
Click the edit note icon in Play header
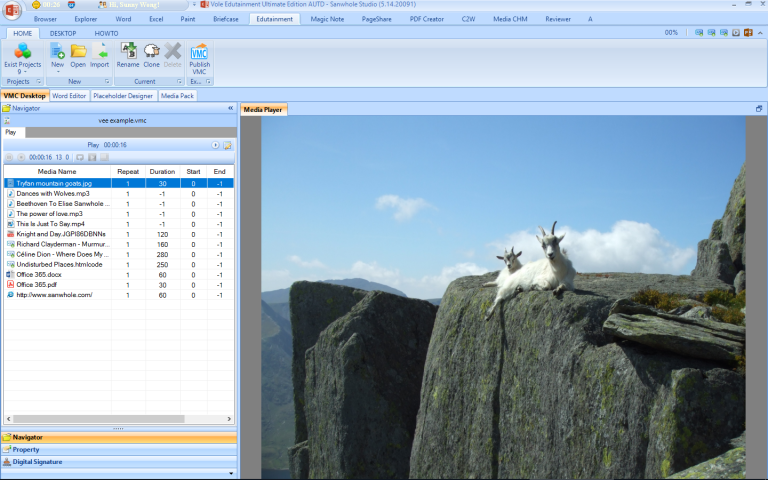pos(228,145)
